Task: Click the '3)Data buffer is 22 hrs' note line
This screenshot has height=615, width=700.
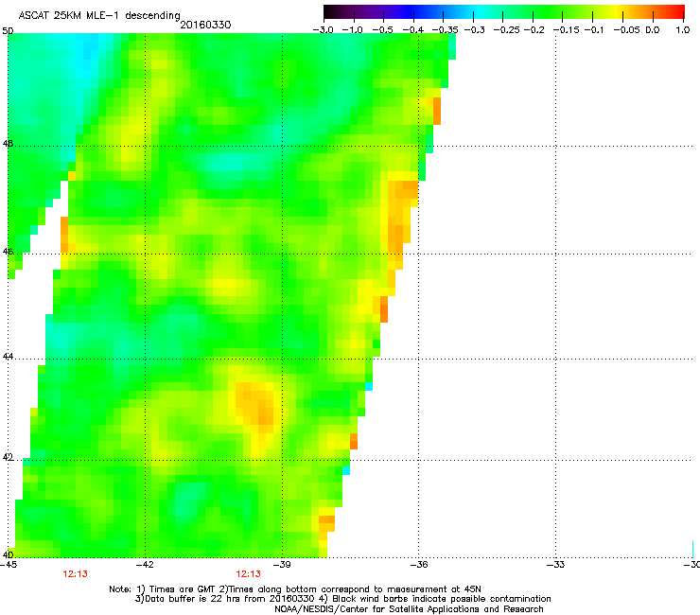Action: click(x=342, y=599)
